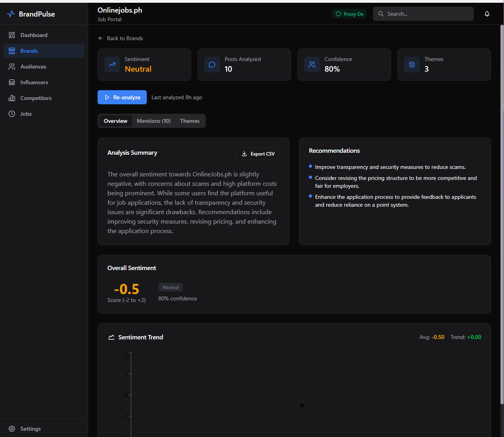Image resolution: width=504 pixels, height=437 pixels.
Task: Export analysis summary as CSV
Action: (258, 154)
